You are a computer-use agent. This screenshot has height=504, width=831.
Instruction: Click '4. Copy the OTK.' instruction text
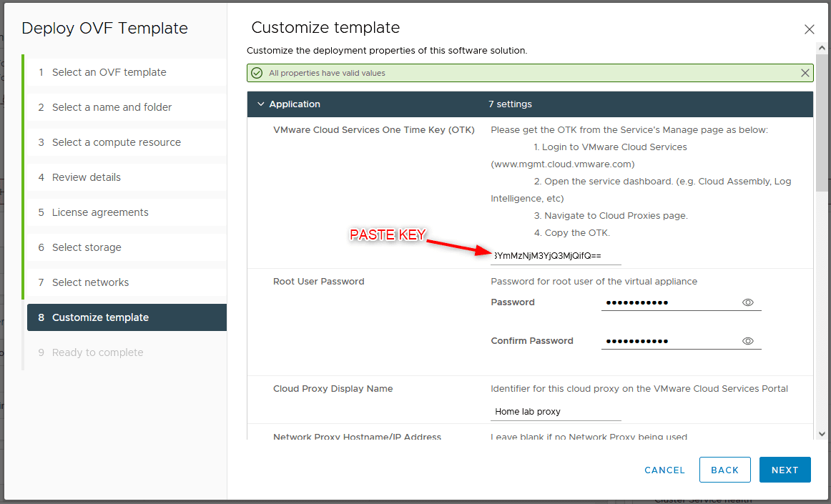[572, 233]
